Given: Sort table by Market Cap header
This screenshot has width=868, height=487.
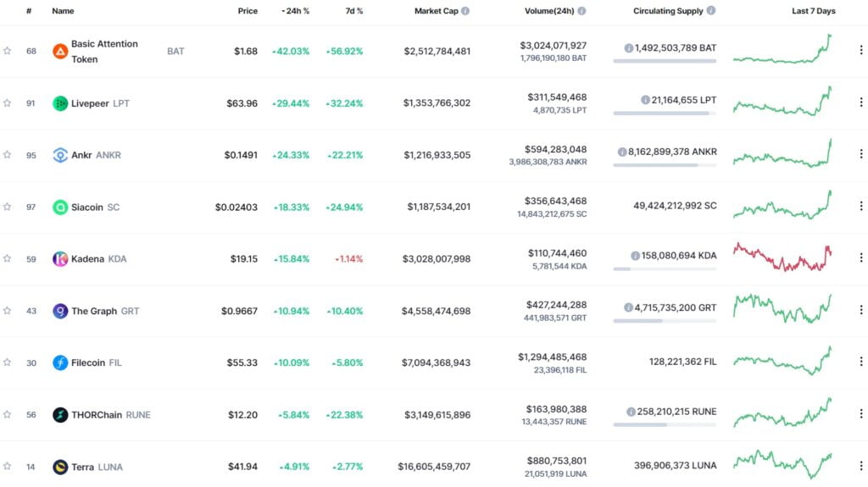Looking at the screenshot, I should (x=437, y=11).
